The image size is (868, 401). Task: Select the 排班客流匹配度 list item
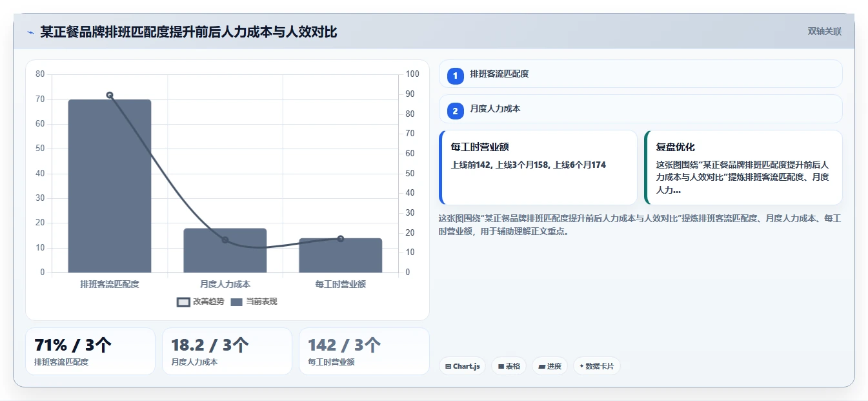coord(640,74)
